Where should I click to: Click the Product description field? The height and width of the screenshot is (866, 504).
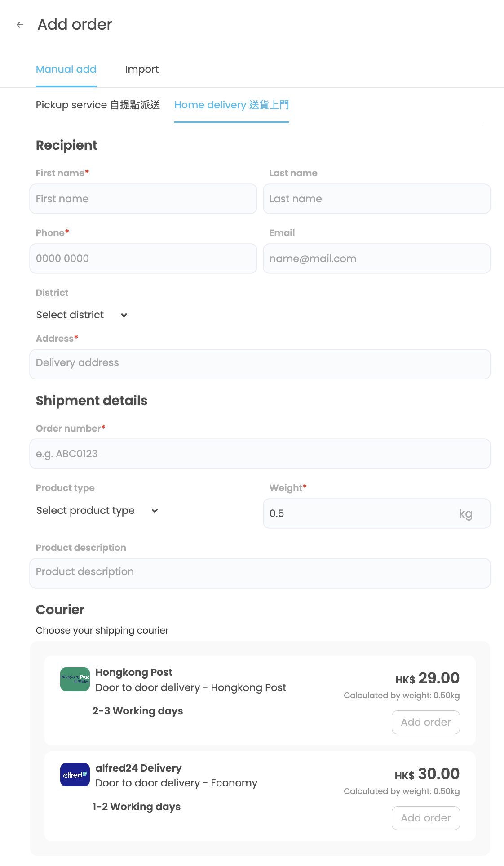point(260,573)
